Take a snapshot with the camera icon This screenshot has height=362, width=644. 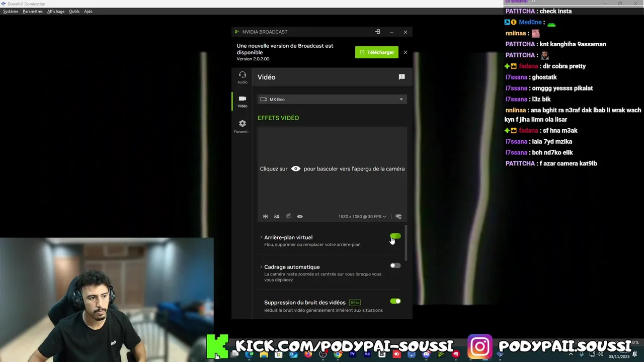click(x=288, y=216)
